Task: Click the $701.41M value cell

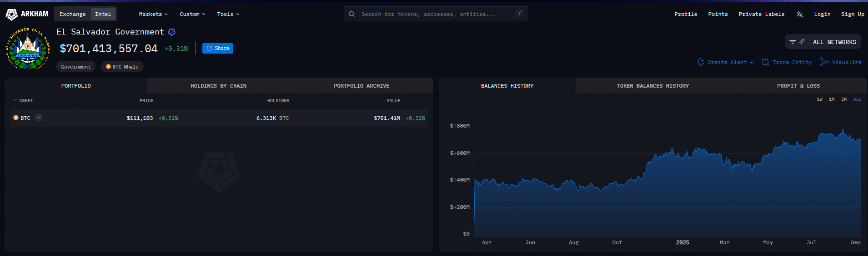Action: [x=387, y=118]
